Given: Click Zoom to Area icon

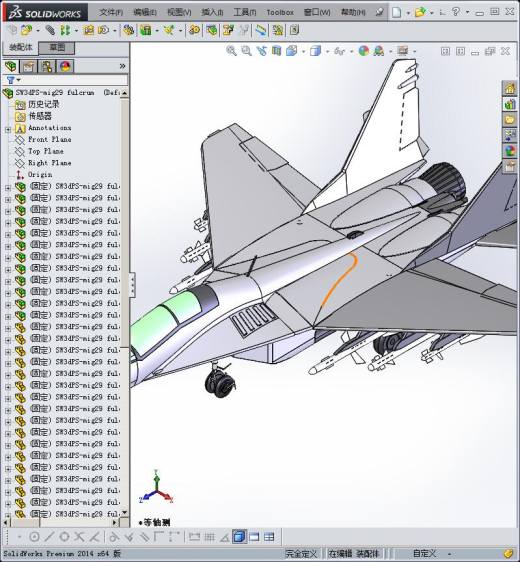Looking at the screenshot, I should [247, 51].
